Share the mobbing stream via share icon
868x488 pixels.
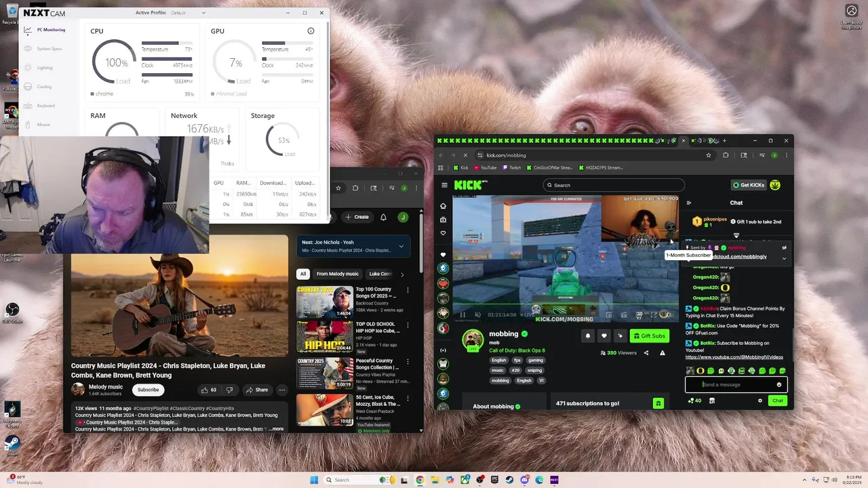coord(646,352)
